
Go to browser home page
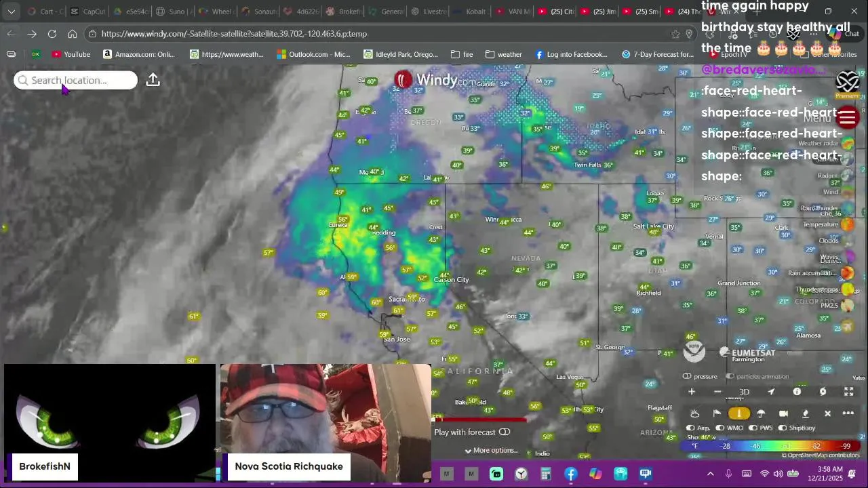point(73,33)
